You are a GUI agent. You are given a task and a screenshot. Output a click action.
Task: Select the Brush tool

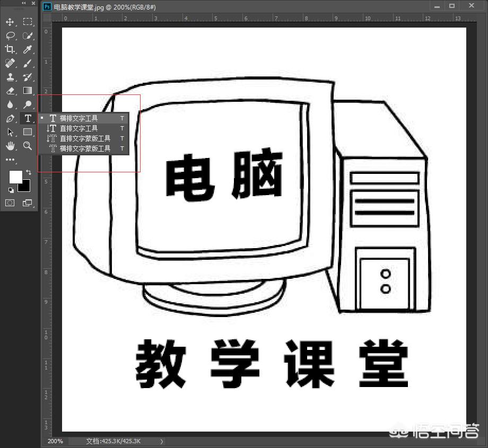click(28, 63)
